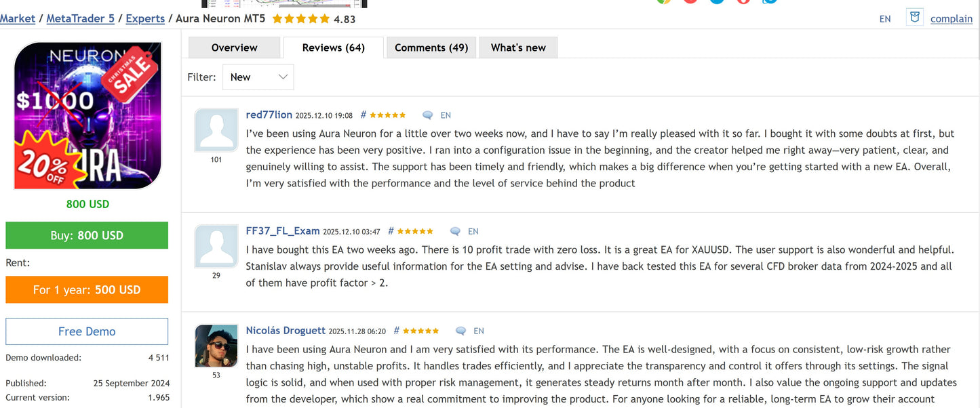Open the Nicolás Droguett profile name link
The image size is (980, 408).
pos(286,331)
